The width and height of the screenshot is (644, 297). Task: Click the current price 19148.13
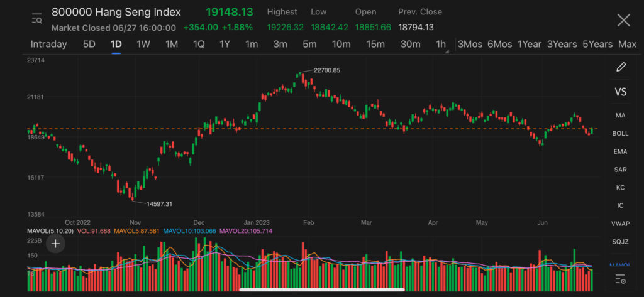point(230,13)
